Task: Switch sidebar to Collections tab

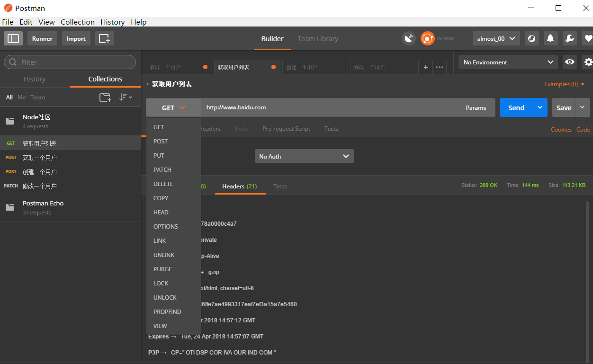Action: (x=105, y=79)
